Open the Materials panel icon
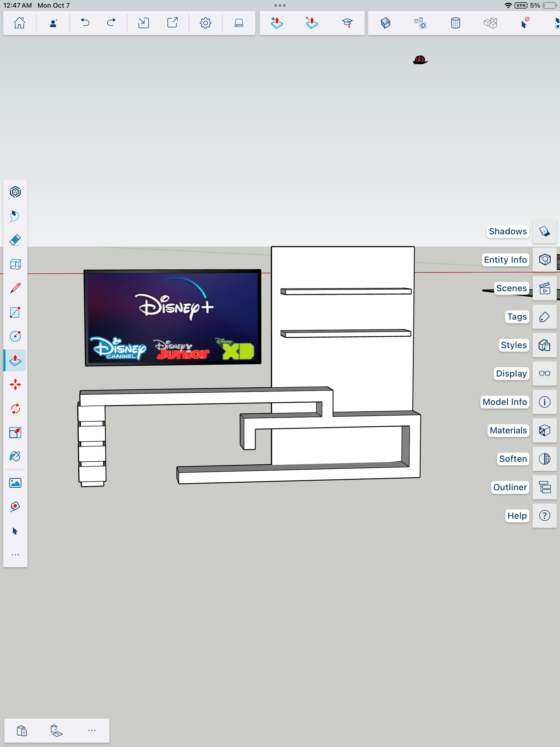The height and width of the screenshot is (747, 560). pos(544,431)
